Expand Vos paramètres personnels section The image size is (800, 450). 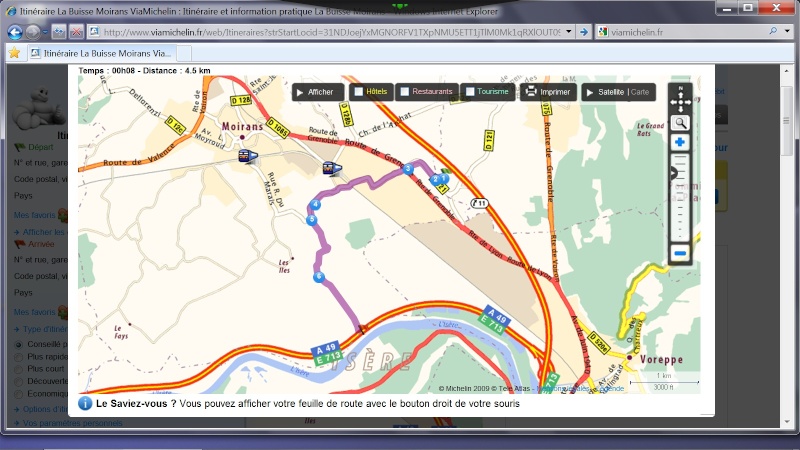point(68,423)
